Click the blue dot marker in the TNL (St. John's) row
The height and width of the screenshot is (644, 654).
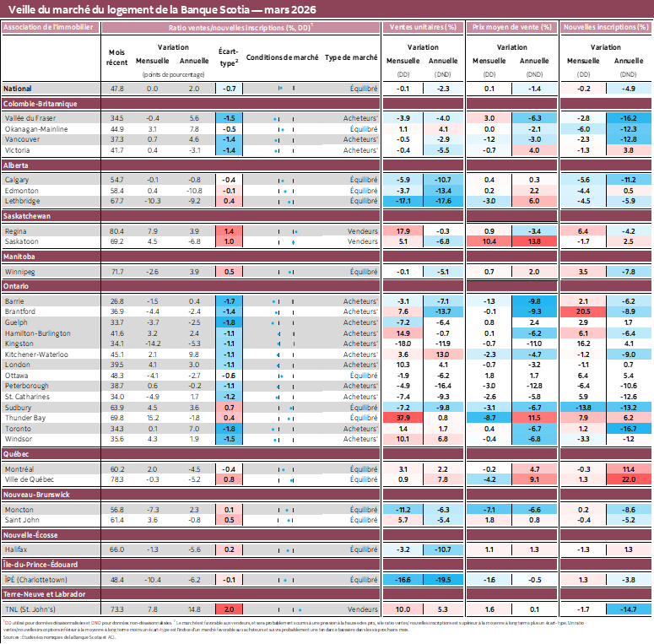click(300, 609)
